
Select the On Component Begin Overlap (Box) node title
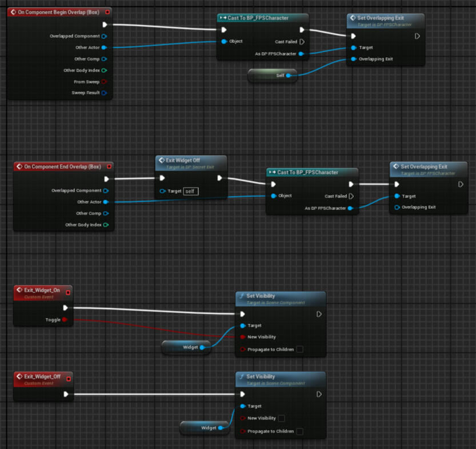[x=58, y=12]
